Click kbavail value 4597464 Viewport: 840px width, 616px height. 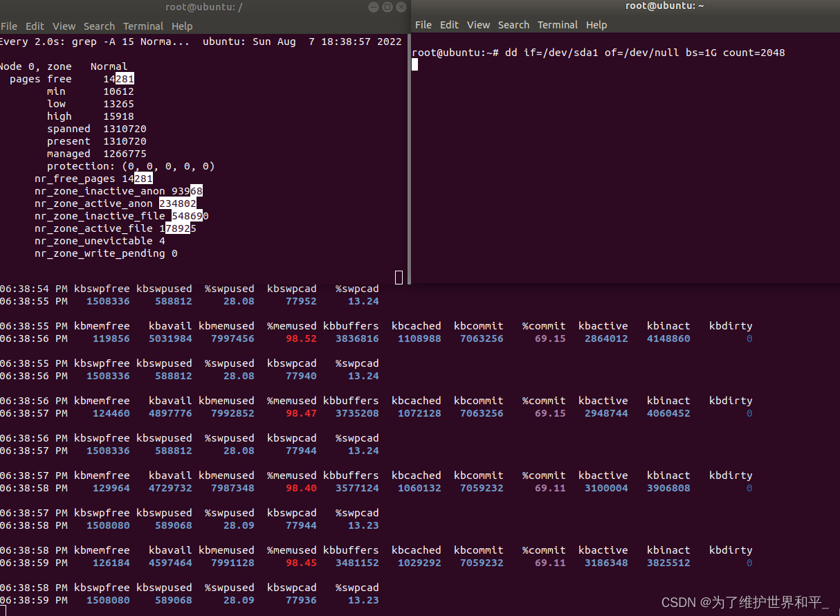(170, 563)
